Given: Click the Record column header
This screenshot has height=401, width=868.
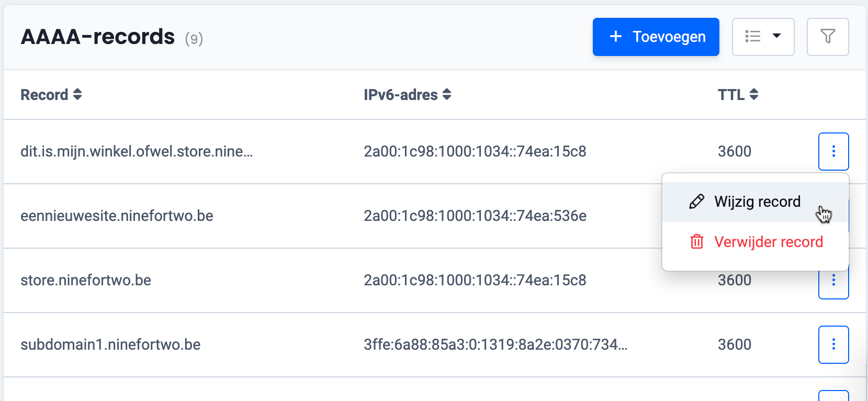Looking at the screenshot, I should [x=44, y=95].
